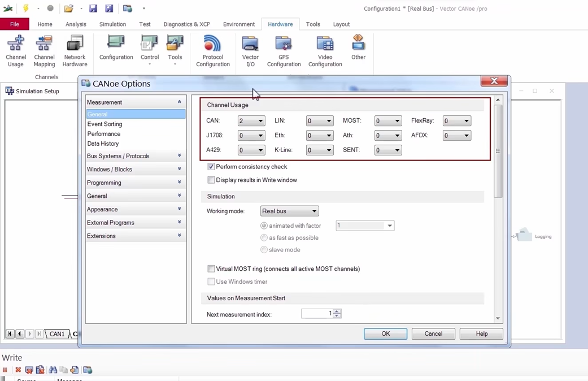The height and width of the screenshot is (381, 588).
Task: Expand the Appearance section
Action: 136,209
